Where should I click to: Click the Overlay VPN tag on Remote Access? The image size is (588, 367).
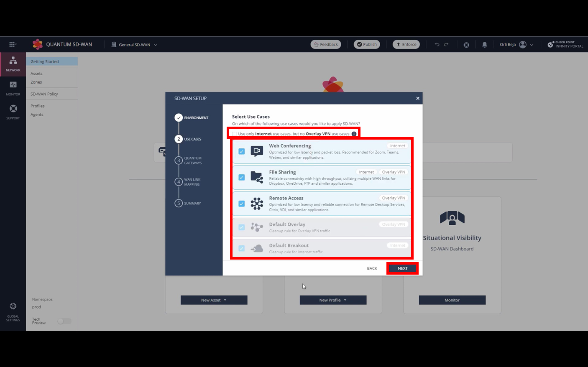click(394, 198)
